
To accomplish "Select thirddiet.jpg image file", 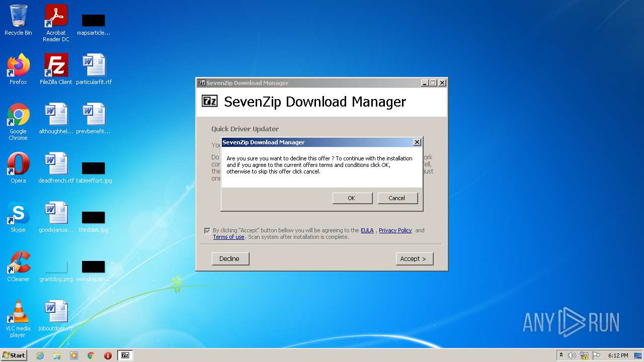I will point(94,222).
